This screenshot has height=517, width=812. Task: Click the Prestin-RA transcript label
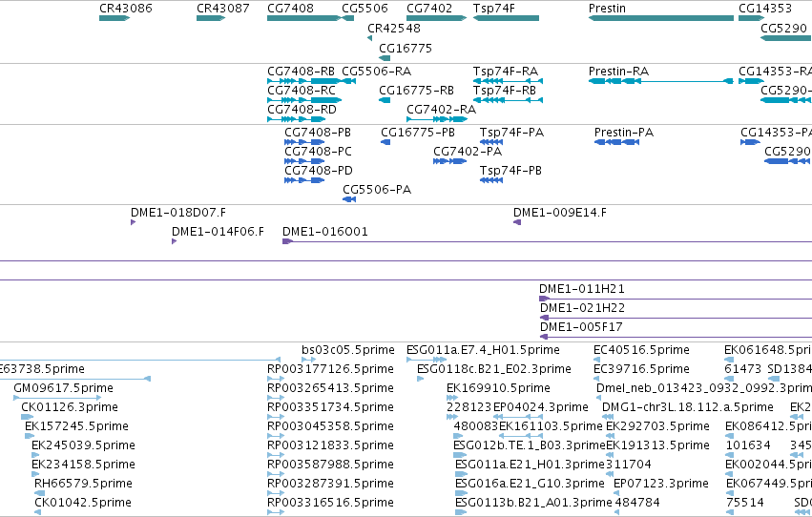[x=618, y=71]
